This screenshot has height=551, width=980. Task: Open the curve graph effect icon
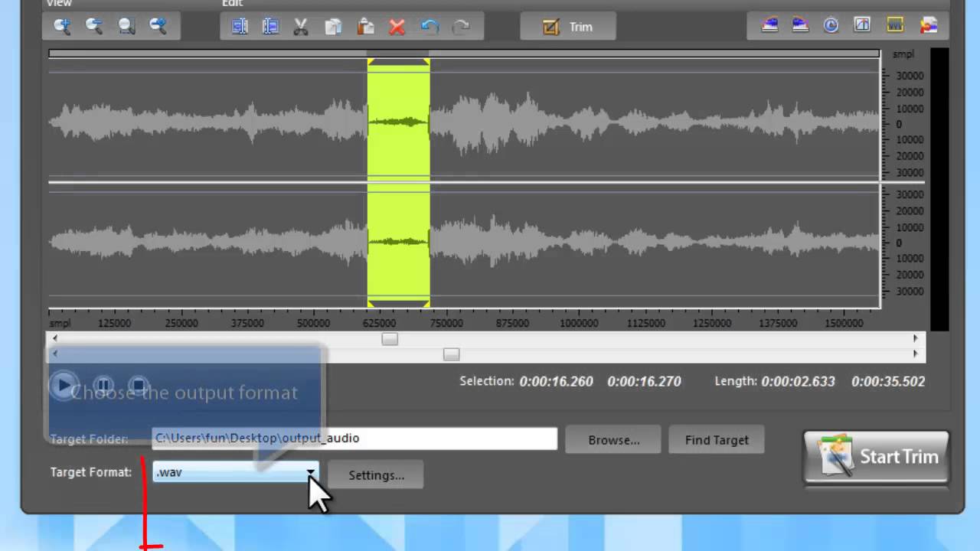pyautogui.click(x=863, y=25)
